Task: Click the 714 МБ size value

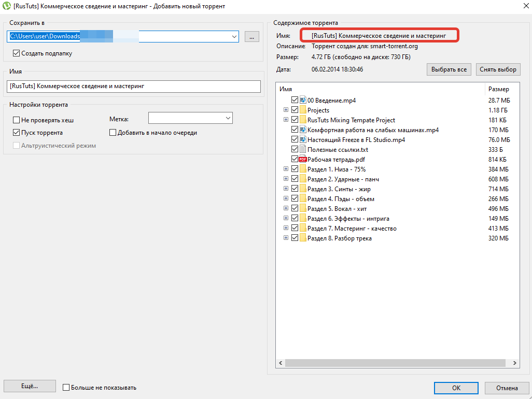Action: pos(498,189)
